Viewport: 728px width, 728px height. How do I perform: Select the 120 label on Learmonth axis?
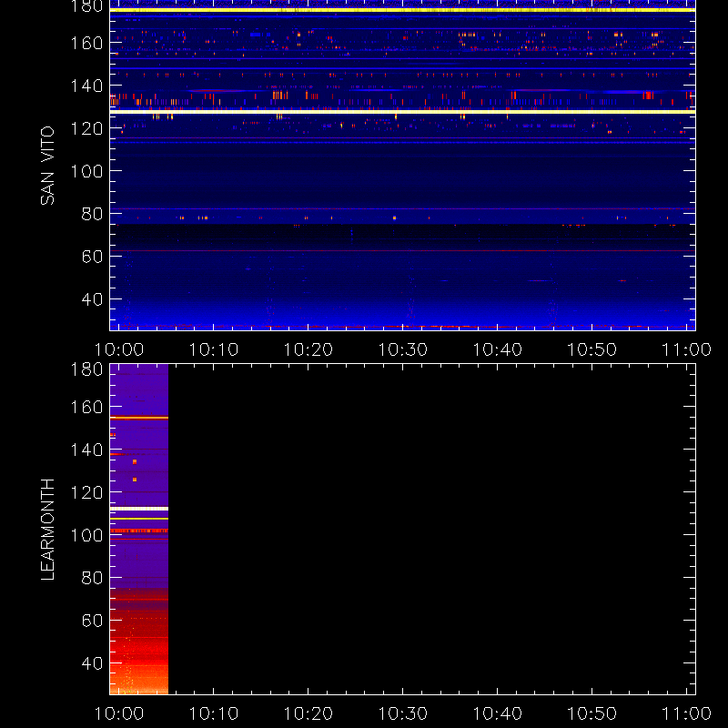86,492
